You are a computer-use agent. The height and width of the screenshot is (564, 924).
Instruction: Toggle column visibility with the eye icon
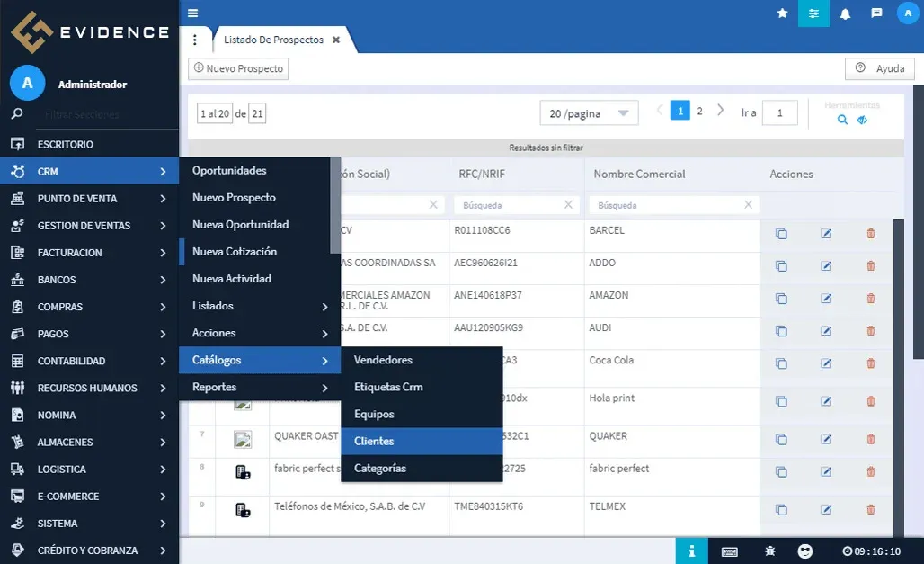[x=863, y=119]
